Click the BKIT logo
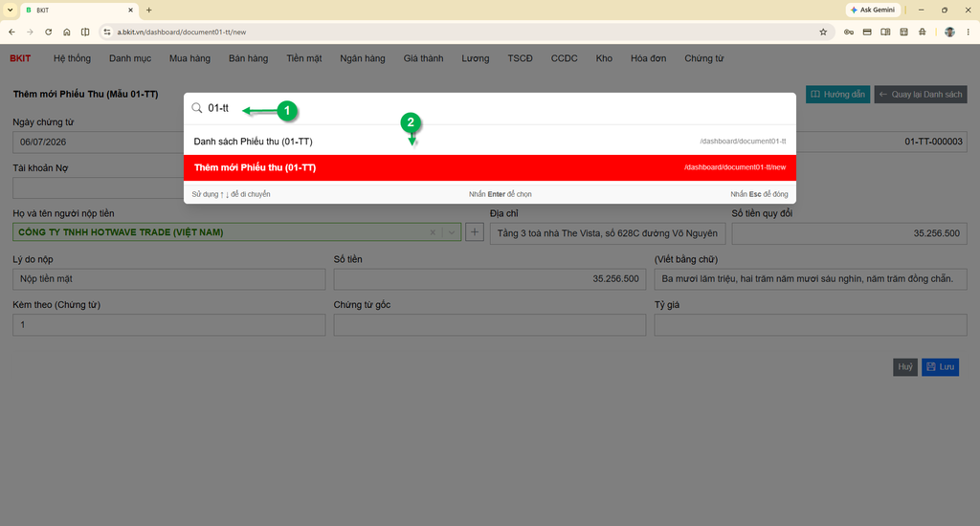The width and height of the screenshot is (980, 526). 20,58
